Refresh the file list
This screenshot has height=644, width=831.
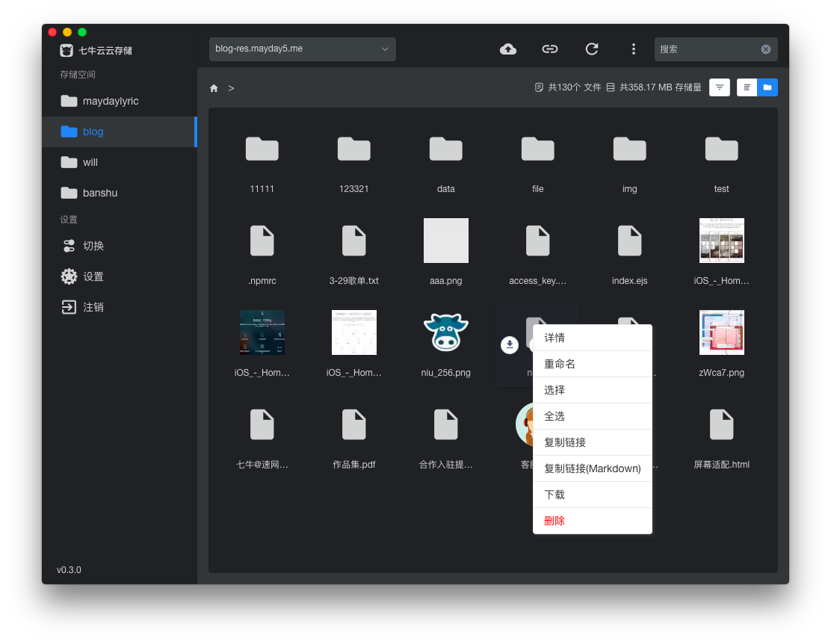point(592,49)
